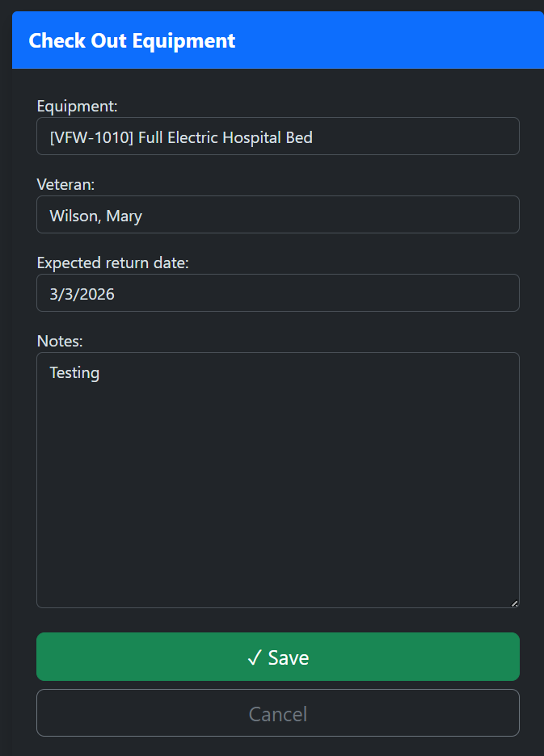Click the Equipment field label
544x756 pixels.
click(x=77, y=106)
